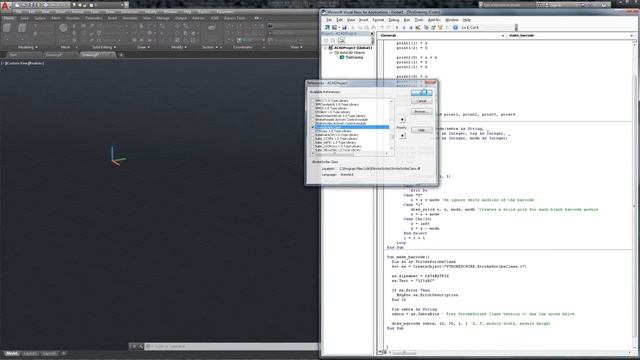Image resolution: width=640 pixels, height=360 pixels.
Task: Open Properties Window icon in VBA toolbar
Action: (x=433, y=27)
